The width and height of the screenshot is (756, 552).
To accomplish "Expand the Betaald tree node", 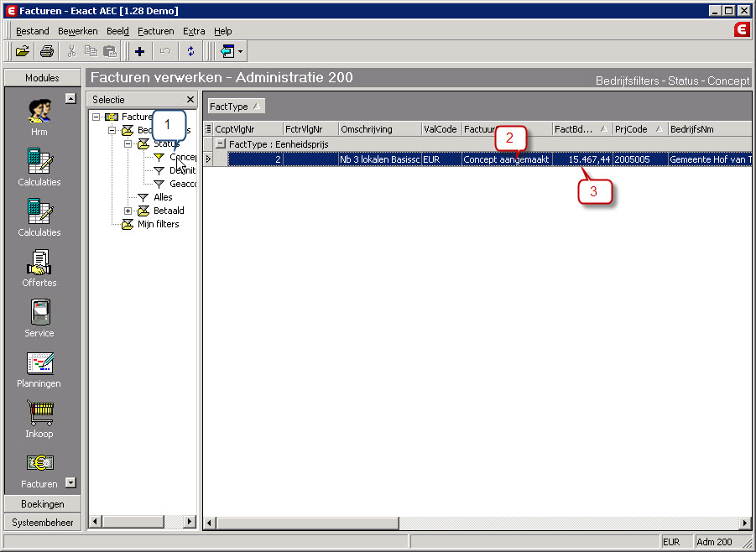I will [128, 211].
